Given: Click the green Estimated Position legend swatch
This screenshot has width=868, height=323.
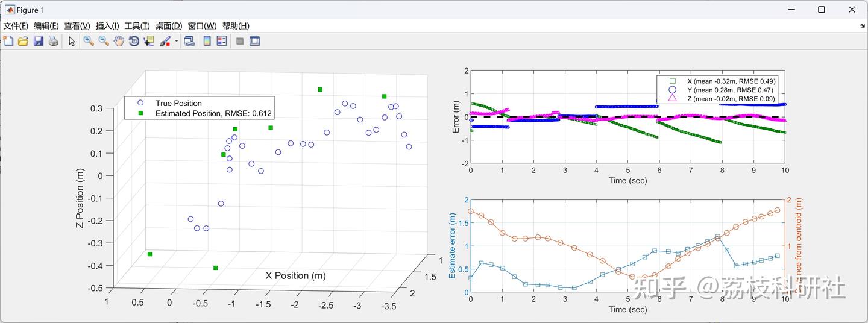Looking at the screenshot, I should (x=140, y=113).
